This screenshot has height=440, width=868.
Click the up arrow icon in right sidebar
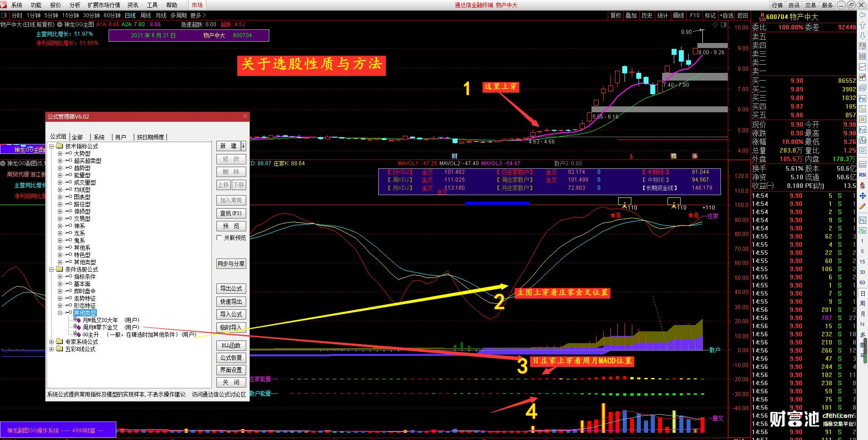coord(862,25)
